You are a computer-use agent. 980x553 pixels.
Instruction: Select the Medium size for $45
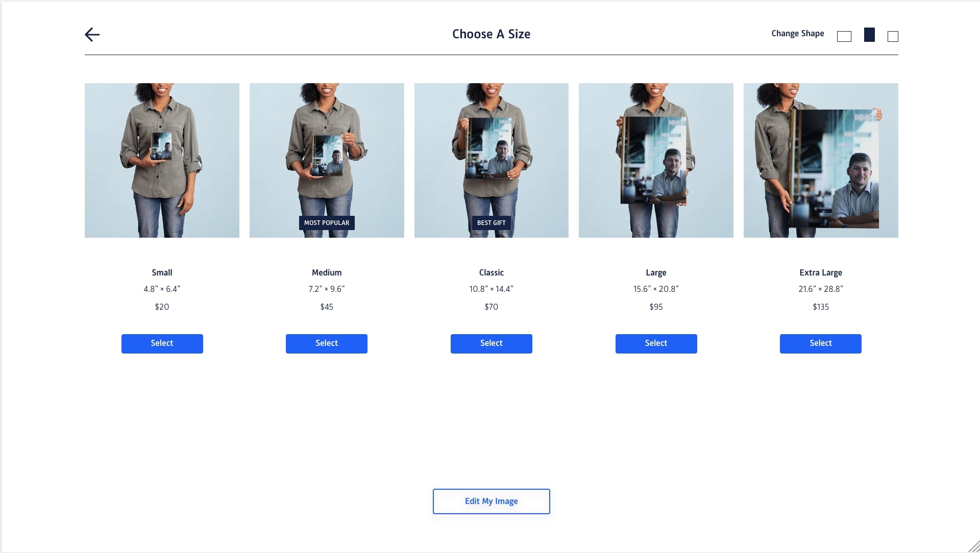click(x=327, y=343)
